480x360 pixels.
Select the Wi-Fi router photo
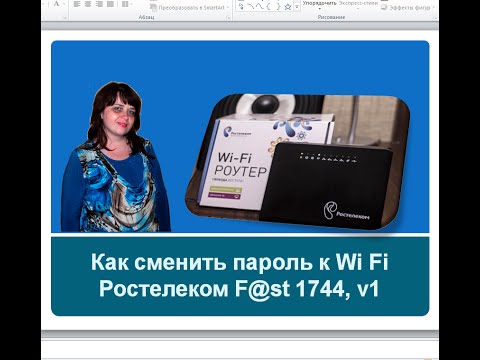tap(298, 162)
